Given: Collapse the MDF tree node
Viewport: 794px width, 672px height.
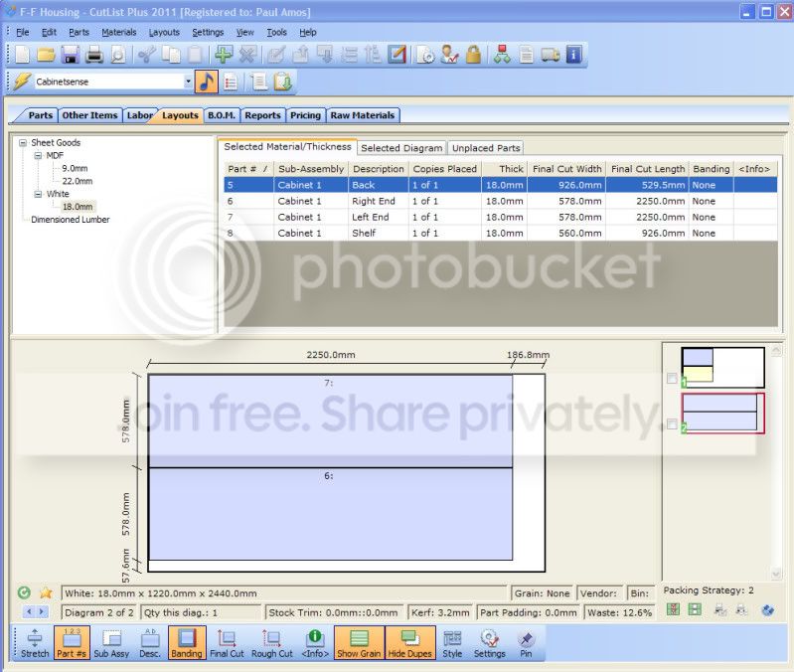Looking at the screenshot, I should pos(37,156).
